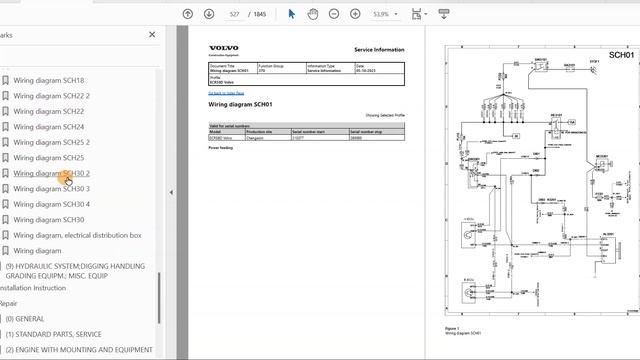Open bookmark Wiring diagram SCH22 2
Image resolution: width=640 pixels, height=360 pixels.
[51, 96]
